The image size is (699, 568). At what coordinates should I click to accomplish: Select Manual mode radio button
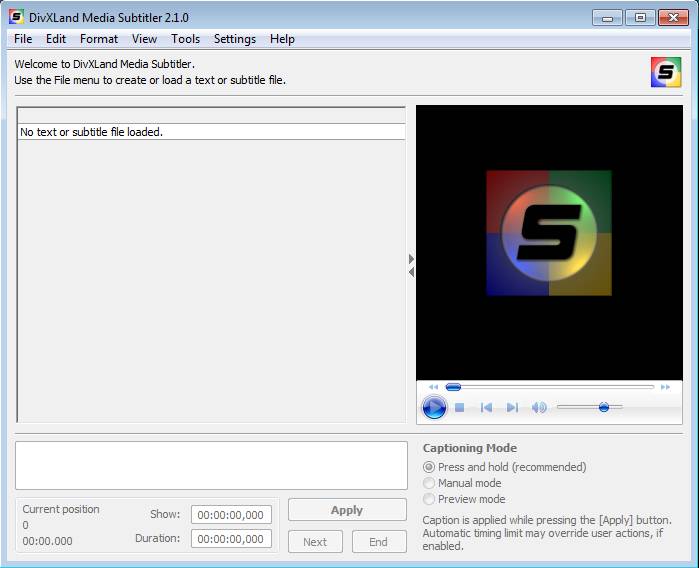tap(430, 483)
